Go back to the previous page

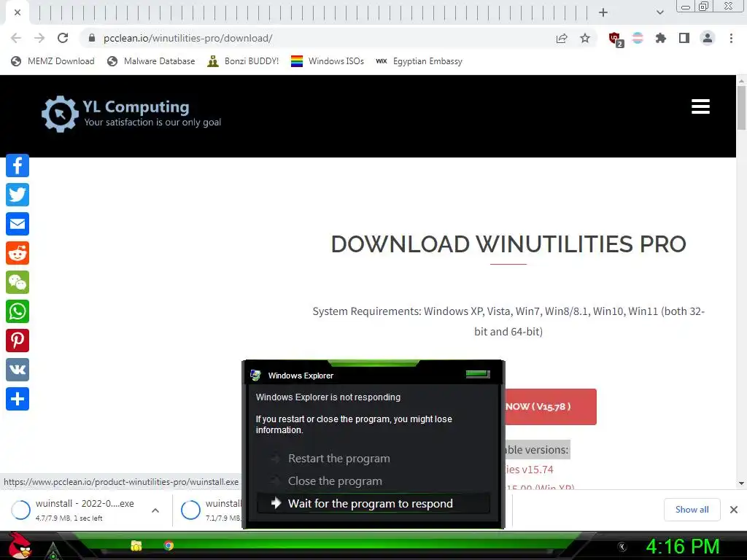pyautogui.click(x=16, y=38)
